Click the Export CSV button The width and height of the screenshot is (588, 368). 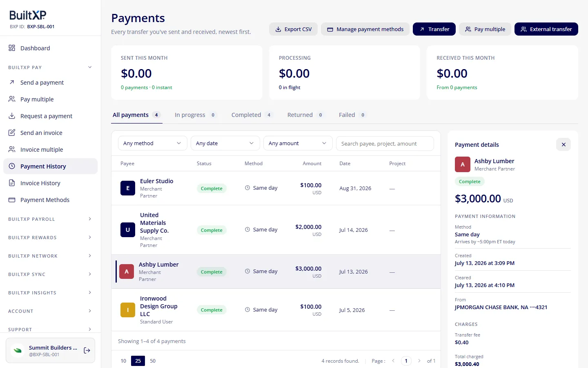tap(293, 29)
